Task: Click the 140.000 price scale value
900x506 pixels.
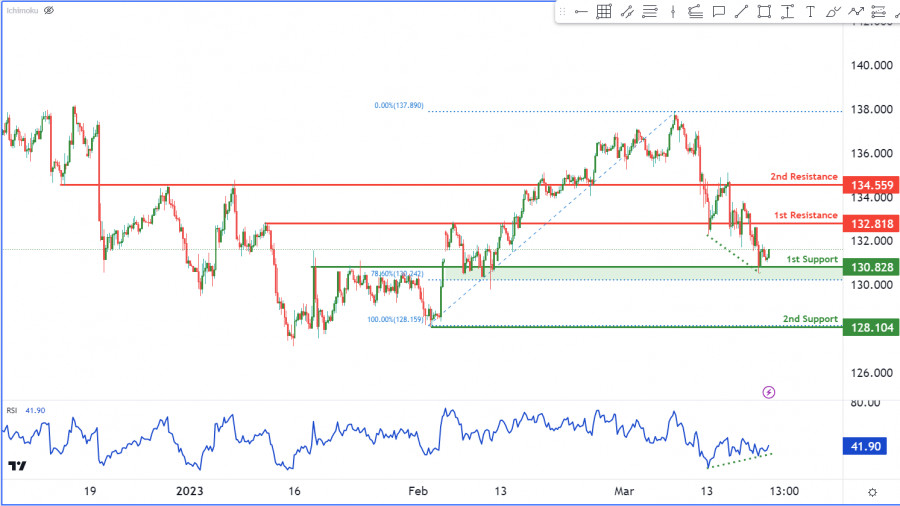Action: coord(871,65)
